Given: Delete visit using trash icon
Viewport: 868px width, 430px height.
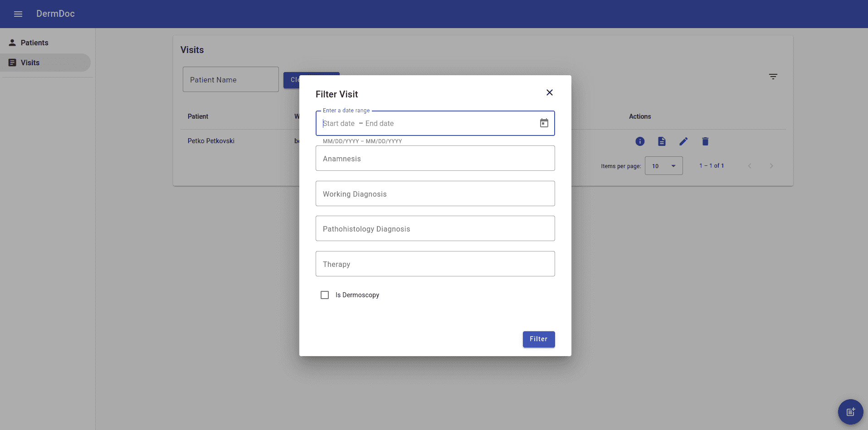Looking at the screenshot, I should point(705,141).
